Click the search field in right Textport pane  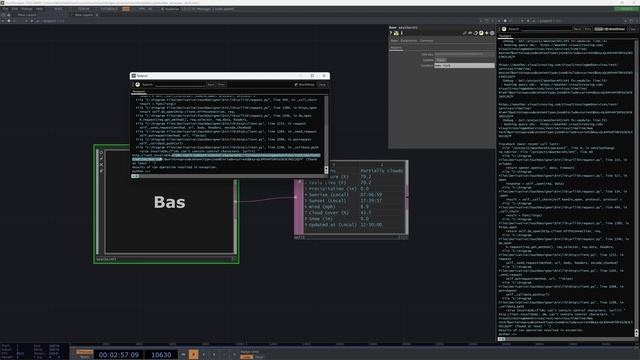click(x=547, y=29)
